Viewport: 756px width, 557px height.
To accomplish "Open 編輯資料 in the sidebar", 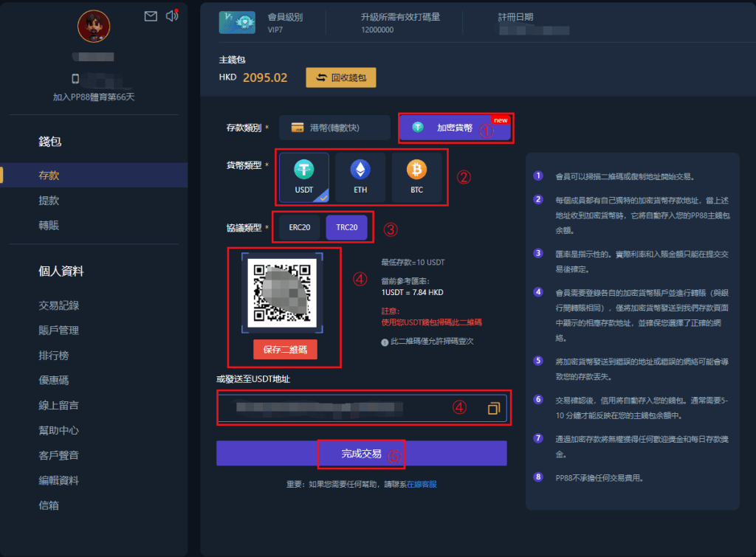I will pos(59,480).
